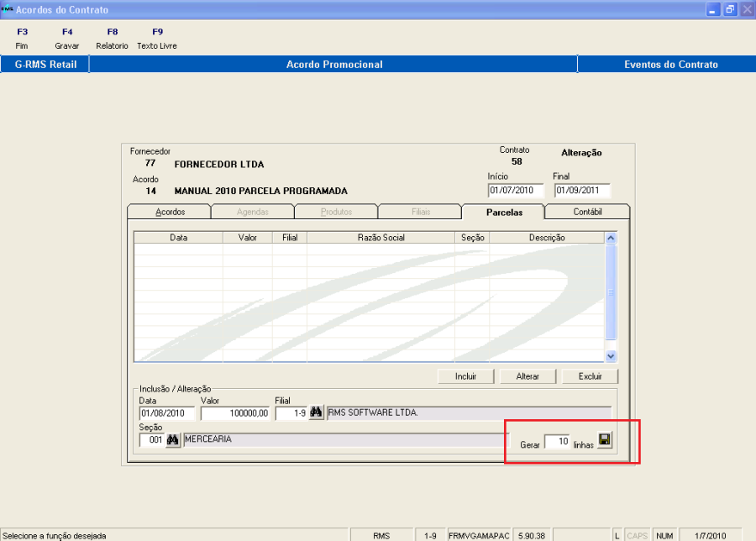Viewport: 756px width, 541px height.
Task: Click the G-RMS Retail banner label
Action: (x=45, y=65)
